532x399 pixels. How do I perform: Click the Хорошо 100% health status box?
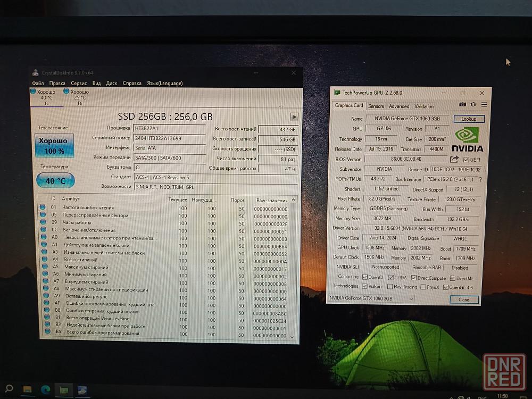pos(54,146)
